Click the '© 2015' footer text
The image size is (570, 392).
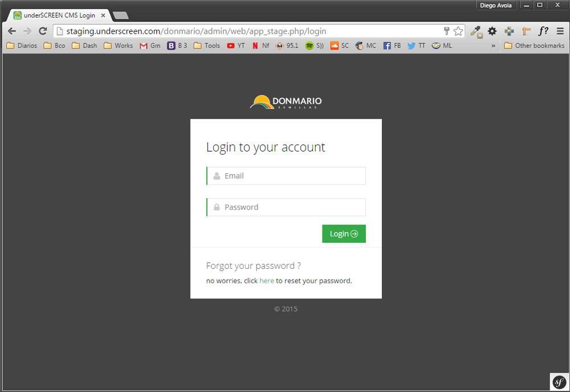click(286, 309)
